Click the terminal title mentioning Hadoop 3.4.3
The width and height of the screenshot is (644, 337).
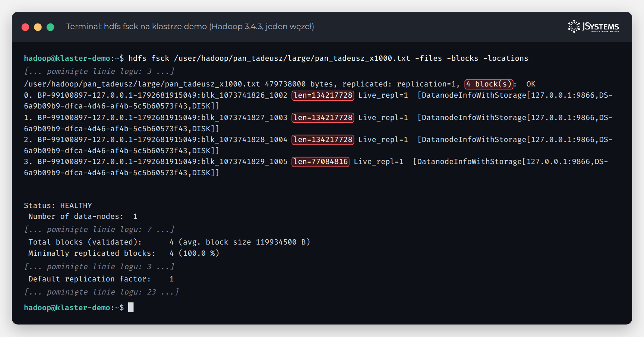click(x=190, y=26)
